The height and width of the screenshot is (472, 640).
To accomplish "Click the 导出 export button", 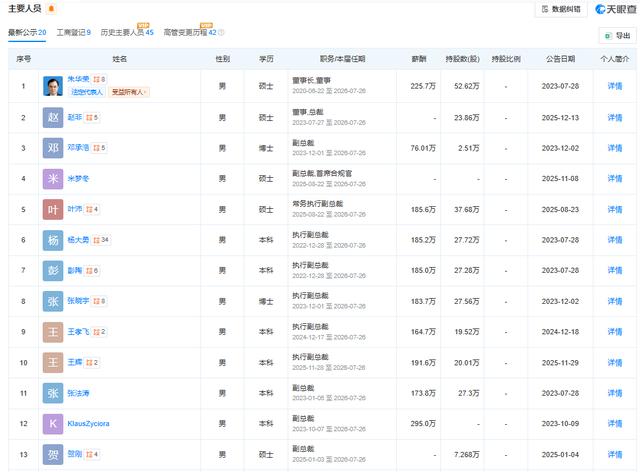I will [x=616, y=35].
